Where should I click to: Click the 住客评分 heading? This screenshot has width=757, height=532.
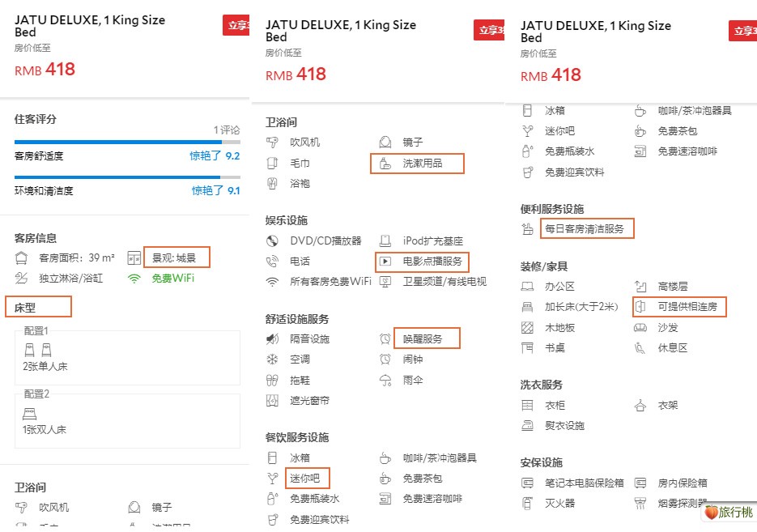36,119
